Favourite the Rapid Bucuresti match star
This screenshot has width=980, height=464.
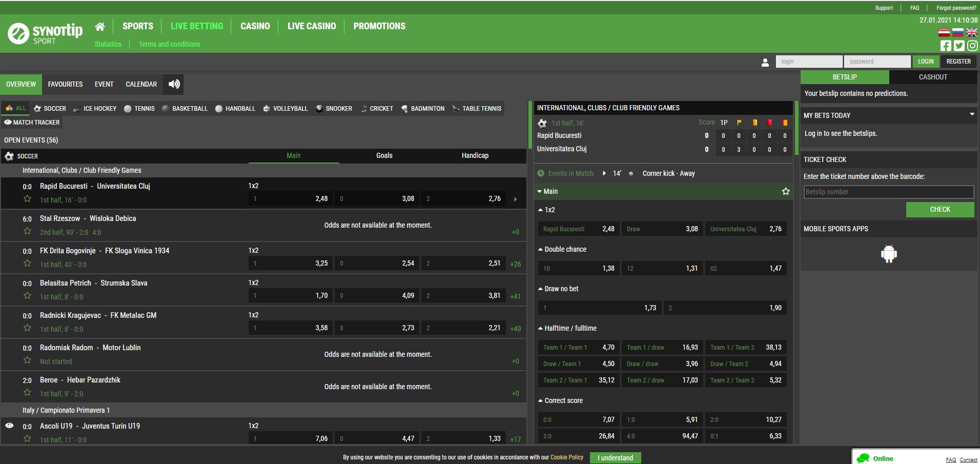[27, 199]
